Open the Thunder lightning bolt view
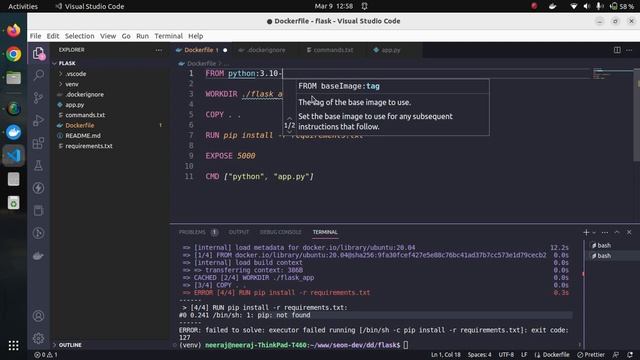Viewport: 640px width, 360px height. pos(38,188)
